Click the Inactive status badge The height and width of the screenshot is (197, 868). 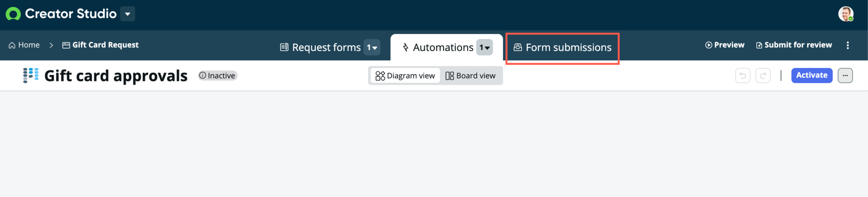pos(218,76)
